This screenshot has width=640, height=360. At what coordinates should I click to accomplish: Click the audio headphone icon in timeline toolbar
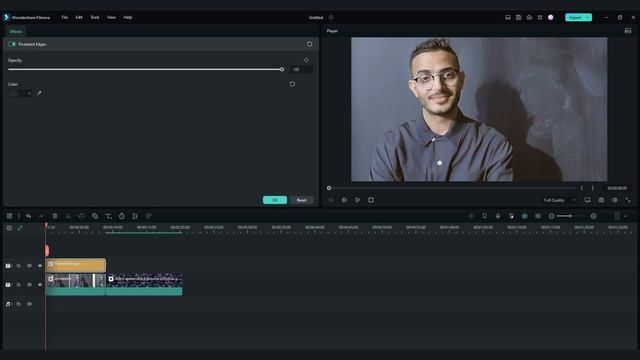[82, 216]
